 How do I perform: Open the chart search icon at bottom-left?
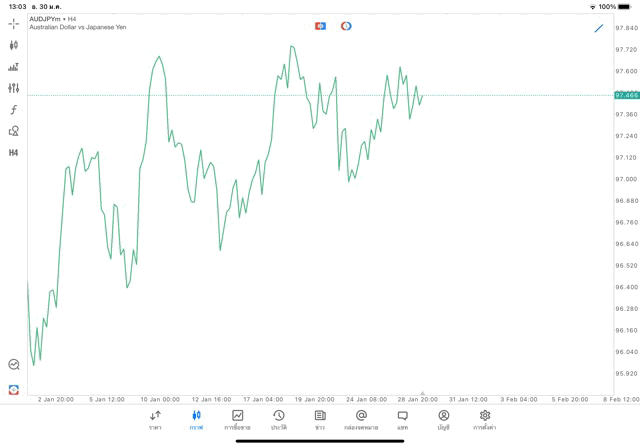[14, 365]
